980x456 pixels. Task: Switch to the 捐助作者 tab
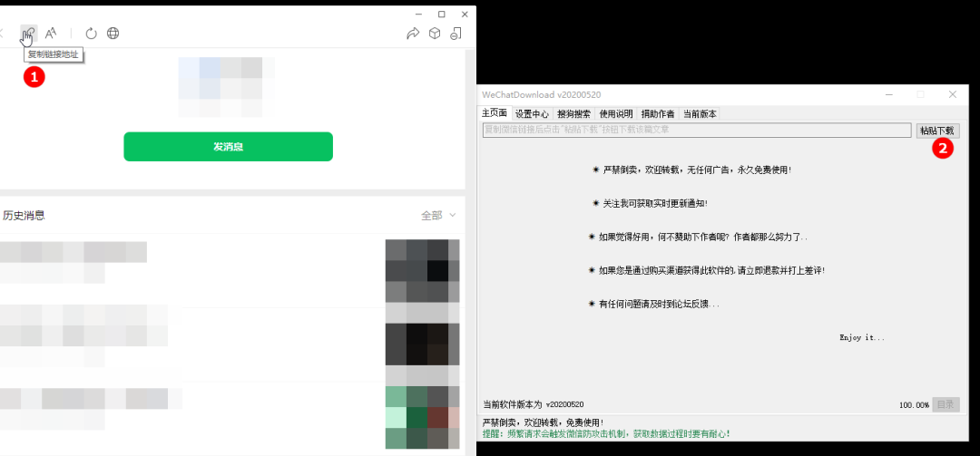click(658, 114)
